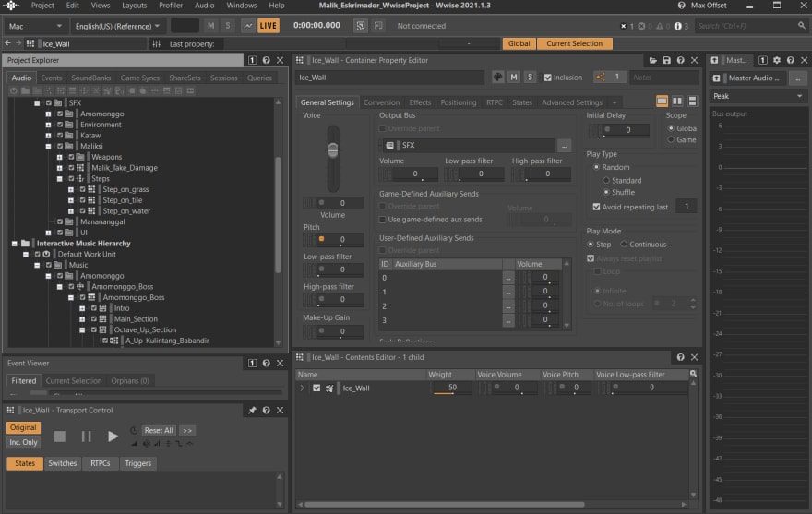The image size is (812, 514).
Task: Click the search magnifier in toolbar
Action: pyautogui.click(x=802, y=26)
